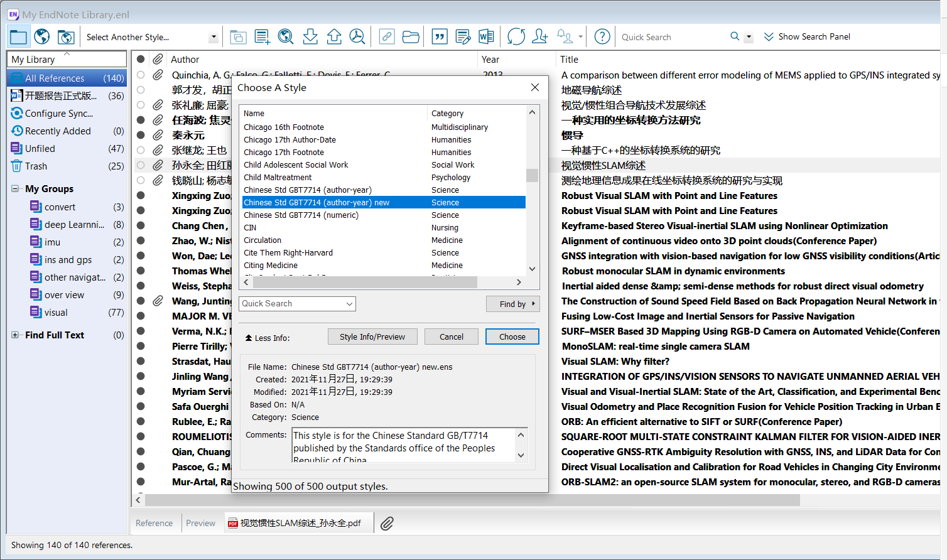Collapse the My Groups tree

[x=15, y=188]
